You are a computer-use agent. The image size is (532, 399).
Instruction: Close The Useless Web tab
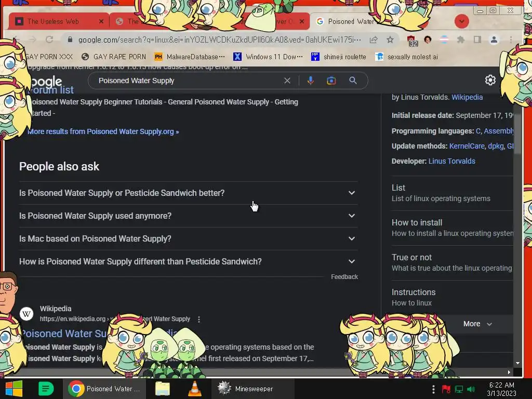(101, 21)
